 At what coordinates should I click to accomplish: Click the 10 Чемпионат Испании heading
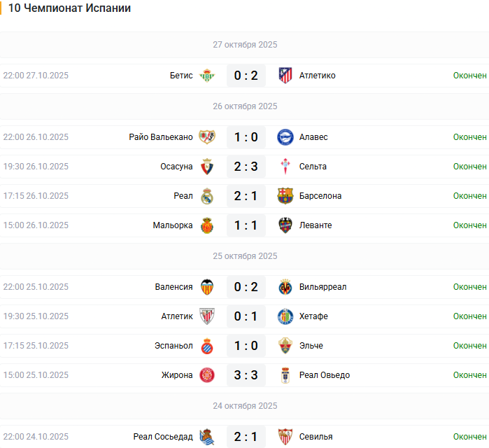click(x=70, y=8)
